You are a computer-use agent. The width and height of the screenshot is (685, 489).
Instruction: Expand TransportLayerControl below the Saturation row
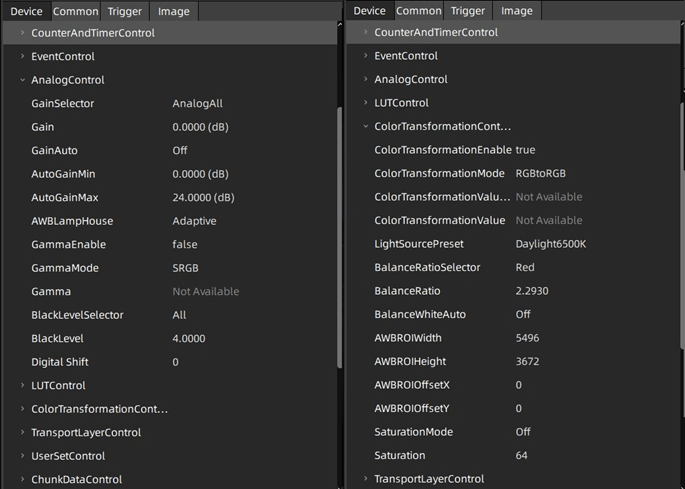click(x=366, y=479)
